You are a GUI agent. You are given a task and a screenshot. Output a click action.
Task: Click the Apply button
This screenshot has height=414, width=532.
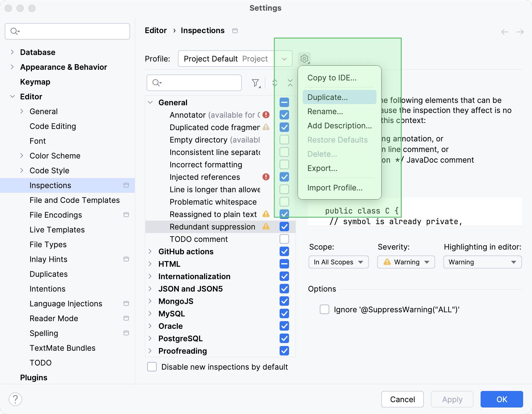[452, 399]
